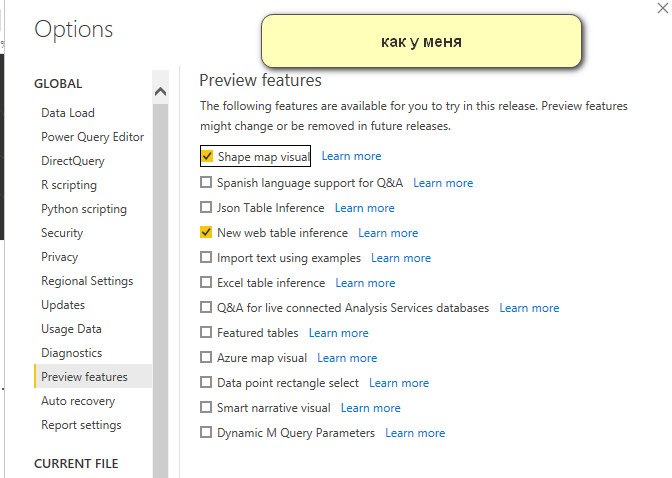This screenshot has height=478, width=672.
Task: Go to the Python scripting section
Action: point(84,209)
